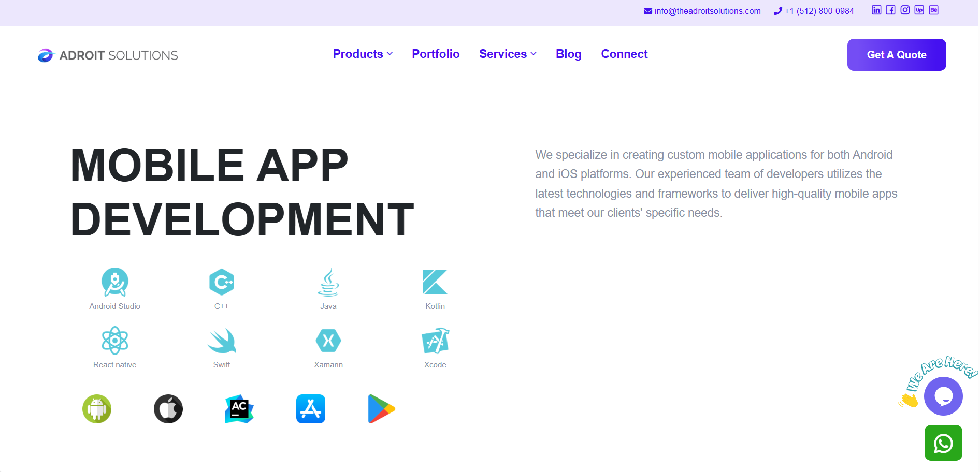Select the Kotlin icon
The width and height of the screenshot is (980, 472).
click(435, 282)
